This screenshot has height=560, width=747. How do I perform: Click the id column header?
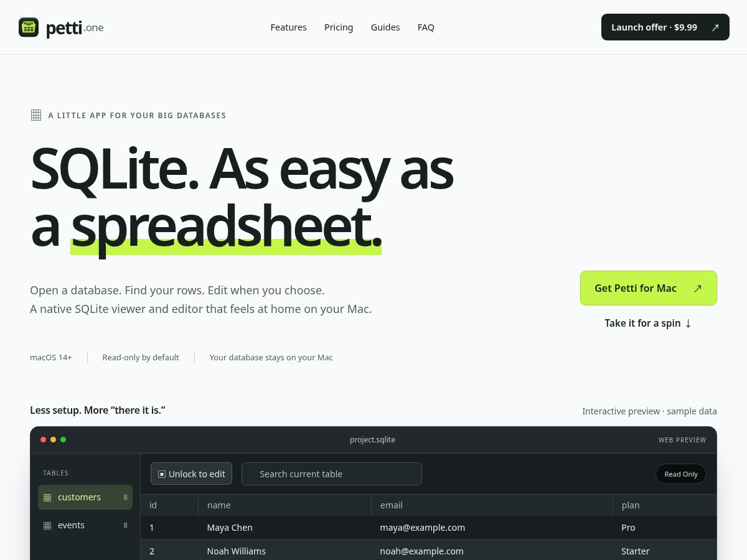click(169, 505)
